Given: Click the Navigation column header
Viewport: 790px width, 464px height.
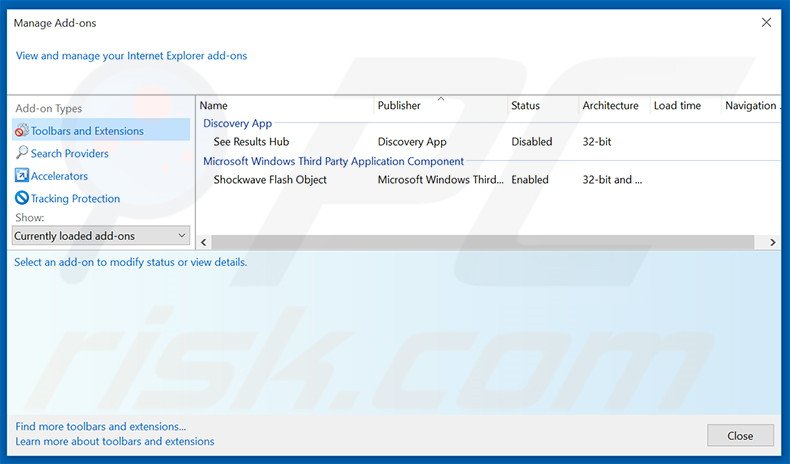Looking at the screenshot, I should pos(751,105).
